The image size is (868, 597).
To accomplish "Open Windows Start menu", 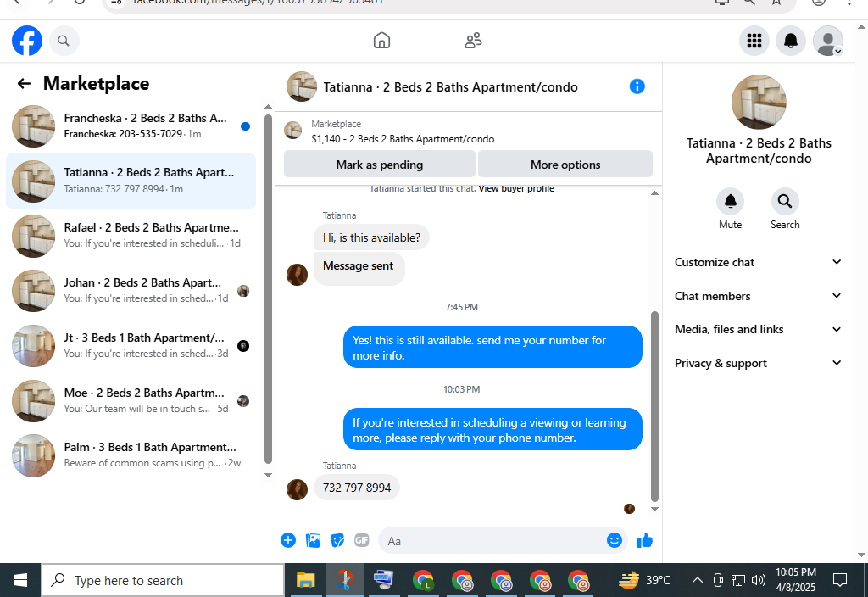I will point(20,580).
